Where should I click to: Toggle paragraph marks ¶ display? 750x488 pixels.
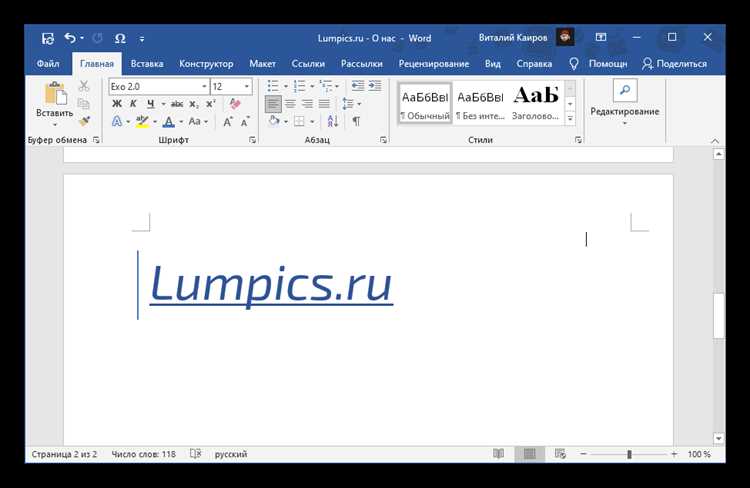pyautogui.click(x=356, y=122)
